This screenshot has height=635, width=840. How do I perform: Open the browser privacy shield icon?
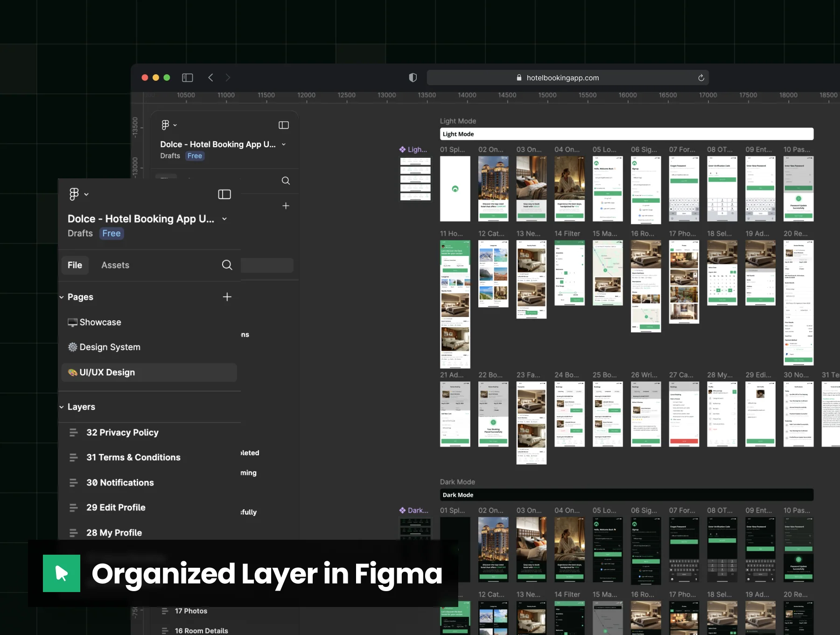(413, 78)
